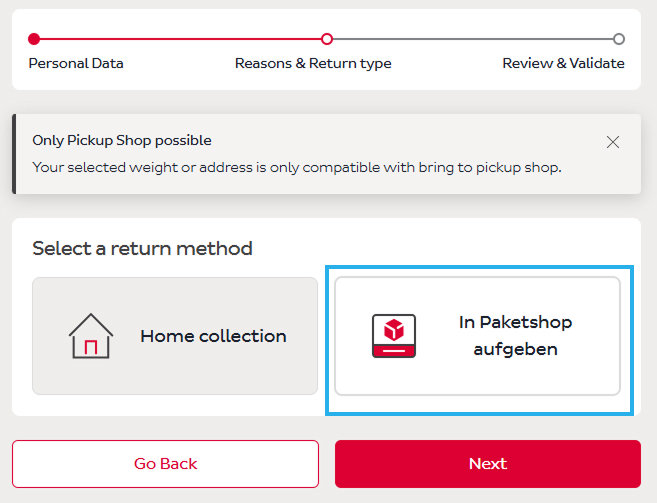Dismiss the Only Pickup Shop notification

coord(613,142)
